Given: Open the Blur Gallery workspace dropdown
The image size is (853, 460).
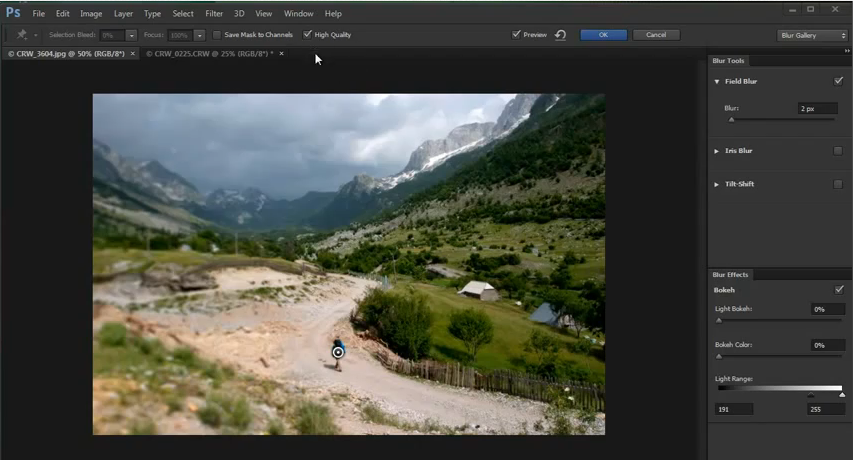Looking at the screenshot, I should click(812, 35).
